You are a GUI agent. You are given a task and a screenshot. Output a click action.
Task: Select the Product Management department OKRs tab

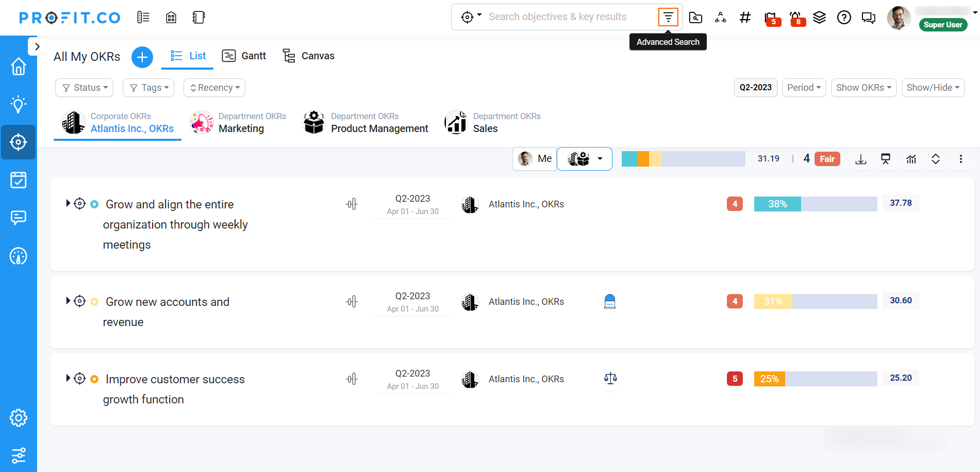tap(365, 123)
